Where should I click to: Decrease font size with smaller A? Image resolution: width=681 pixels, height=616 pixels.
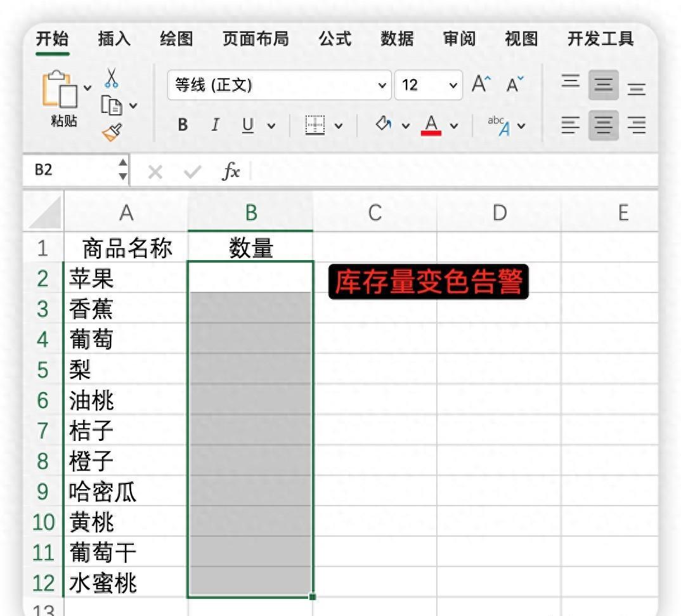click(x=515, y=84)
